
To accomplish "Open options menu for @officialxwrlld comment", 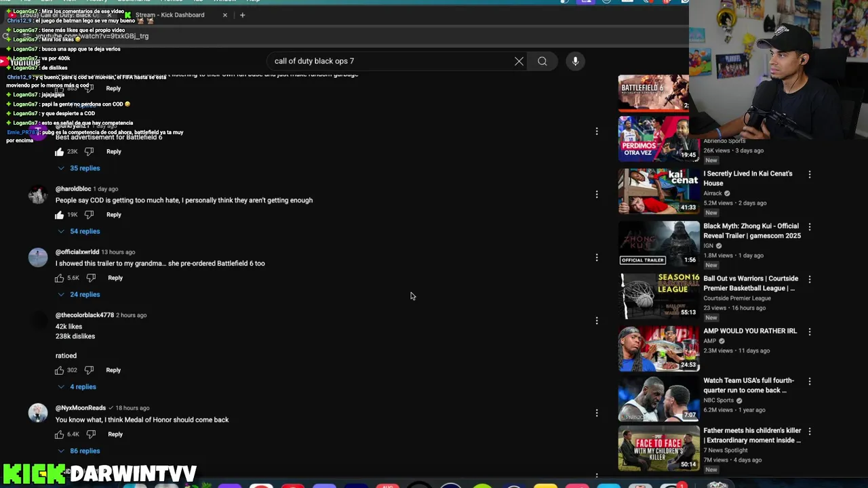I will (x=597, y=258).
